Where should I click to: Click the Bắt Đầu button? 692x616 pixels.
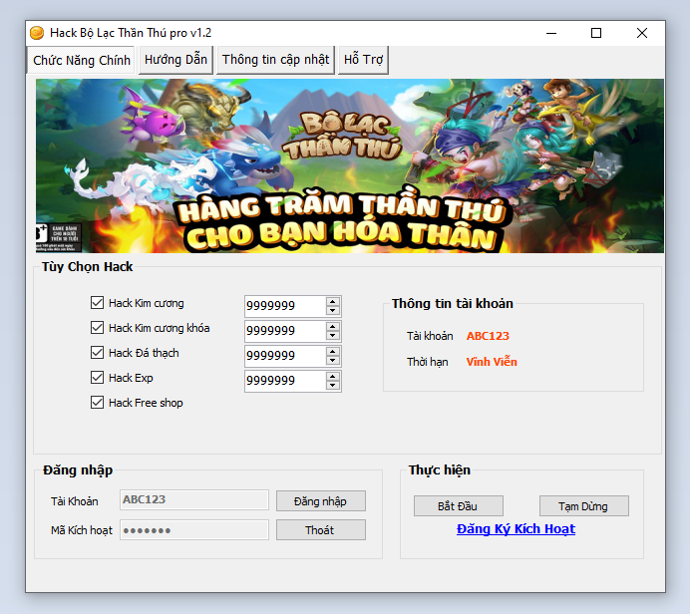459,506
